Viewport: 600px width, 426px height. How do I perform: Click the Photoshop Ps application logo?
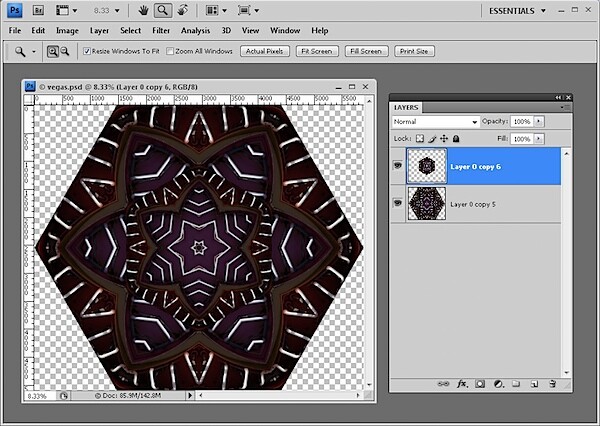[15, 10]
